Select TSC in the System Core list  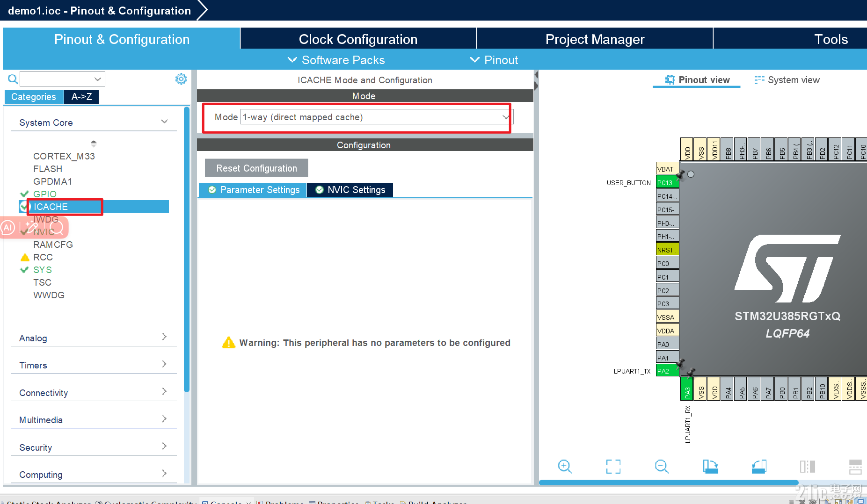click(x=42, y=282)
